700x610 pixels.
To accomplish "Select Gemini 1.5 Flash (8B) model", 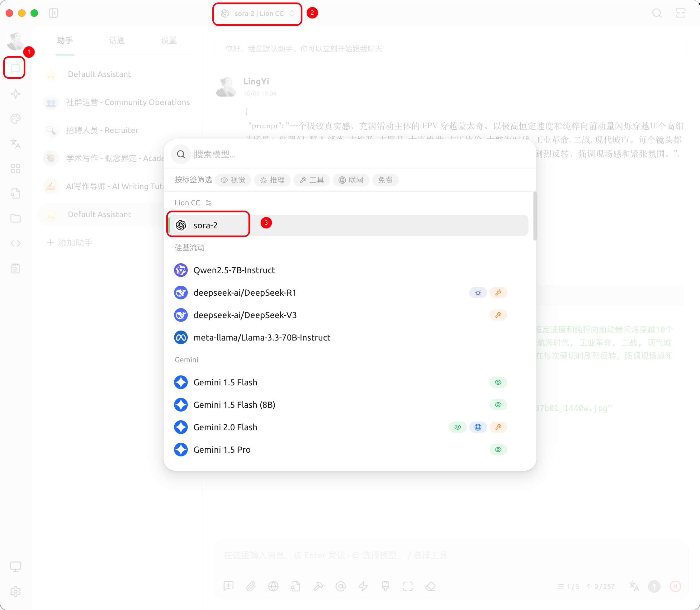I will 348,405.
